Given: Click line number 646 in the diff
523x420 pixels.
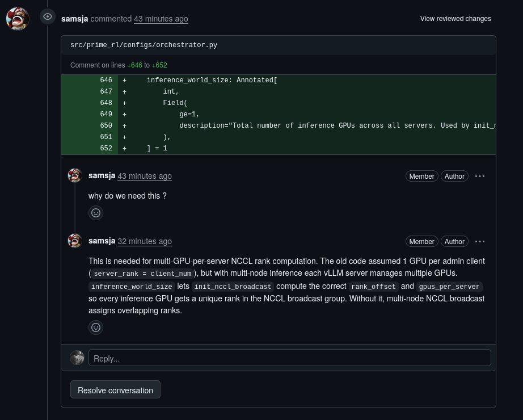Looking at the screenshot, I should pos(106,80).
